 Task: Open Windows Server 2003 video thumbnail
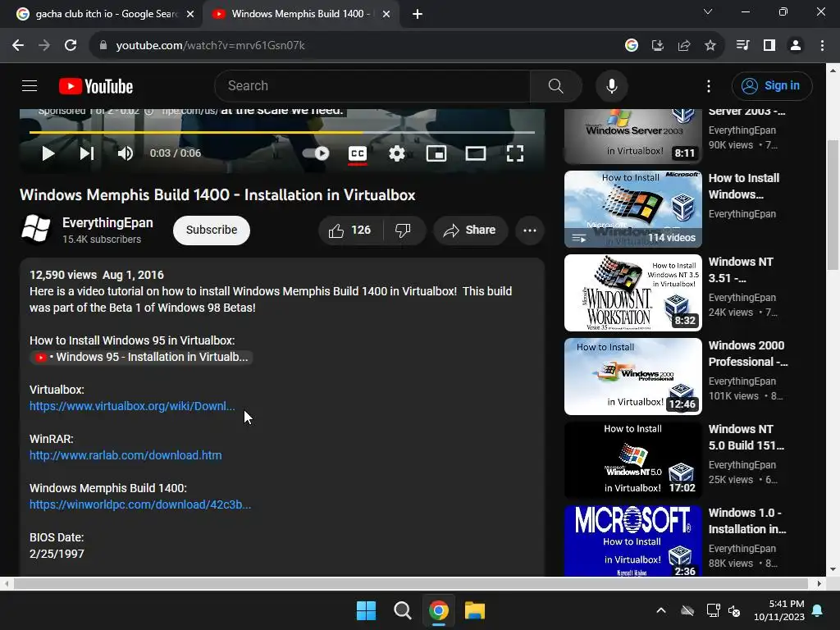[x=633, y=136]
